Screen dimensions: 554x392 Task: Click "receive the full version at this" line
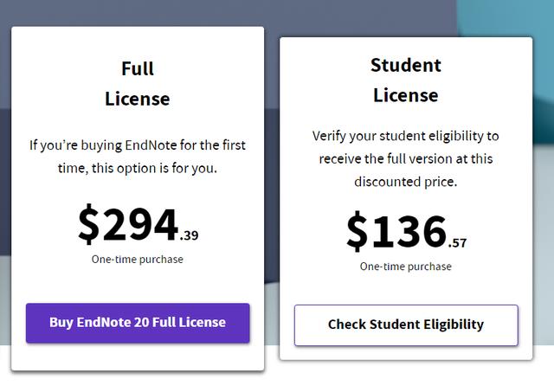click(406, 158)
